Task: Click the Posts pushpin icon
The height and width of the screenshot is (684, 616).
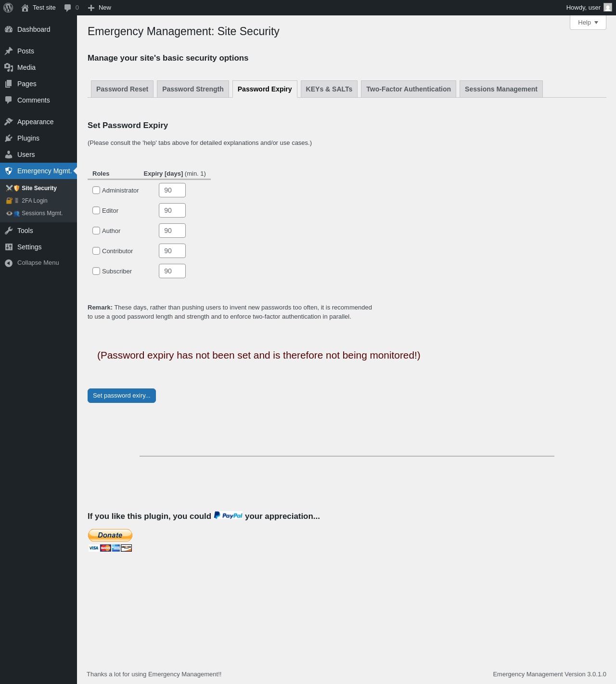Action: tap(9, 51)
